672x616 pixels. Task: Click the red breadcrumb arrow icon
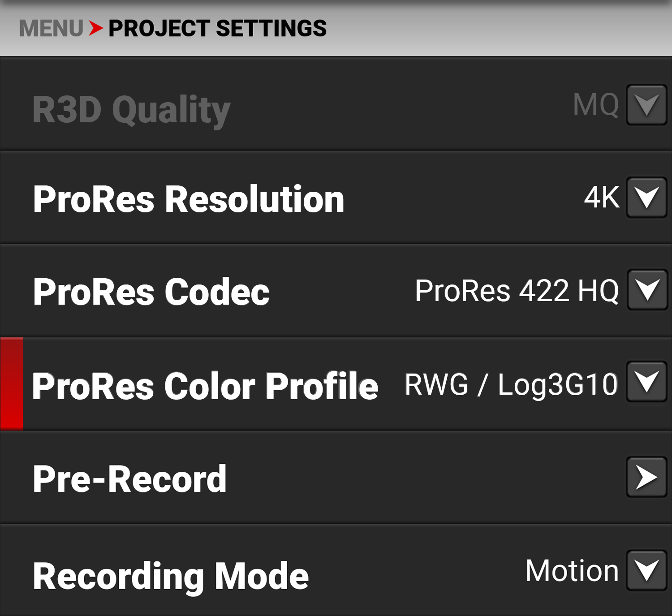tap(95, 28)
